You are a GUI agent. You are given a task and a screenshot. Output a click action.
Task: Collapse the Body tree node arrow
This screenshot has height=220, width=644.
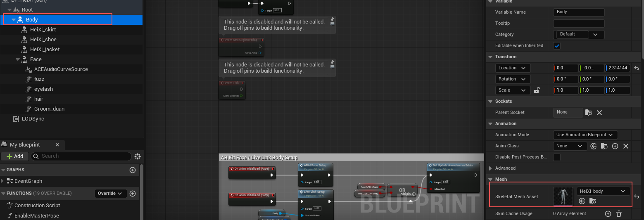coord(14,20)
